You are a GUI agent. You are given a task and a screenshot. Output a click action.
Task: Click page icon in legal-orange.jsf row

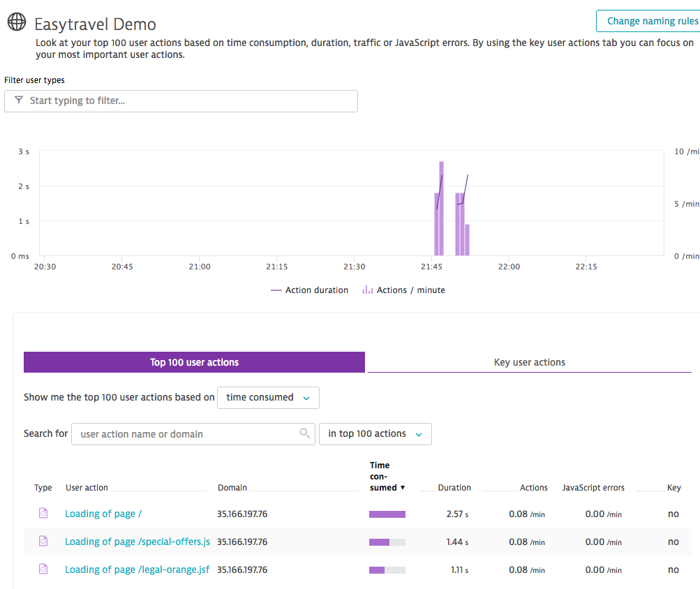click(43, 569)
